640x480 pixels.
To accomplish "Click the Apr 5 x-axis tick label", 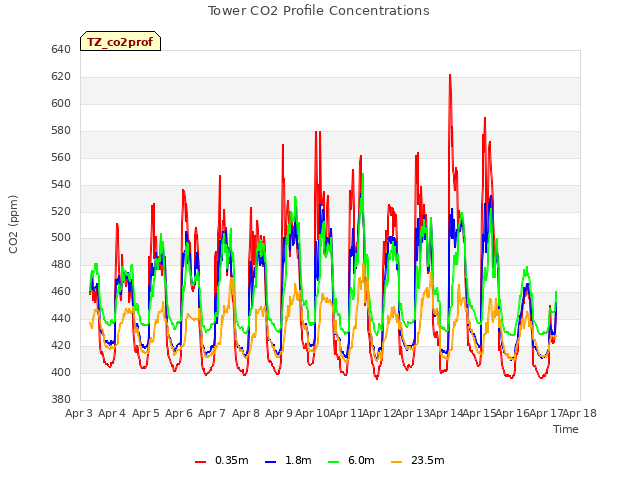I will pos(146,414).
